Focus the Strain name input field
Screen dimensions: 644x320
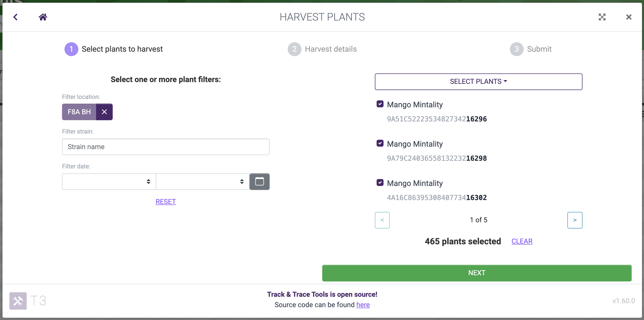click(166, 147)
